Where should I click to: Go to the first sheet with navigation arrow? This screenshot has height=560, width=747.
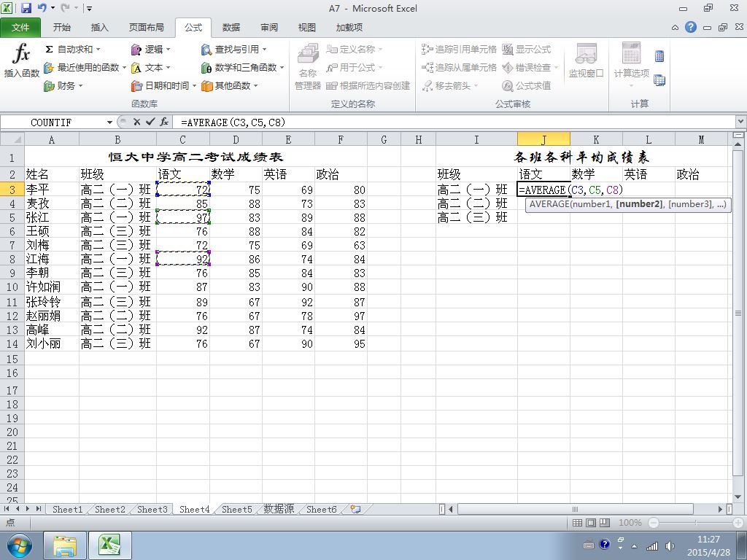(7, 509)
